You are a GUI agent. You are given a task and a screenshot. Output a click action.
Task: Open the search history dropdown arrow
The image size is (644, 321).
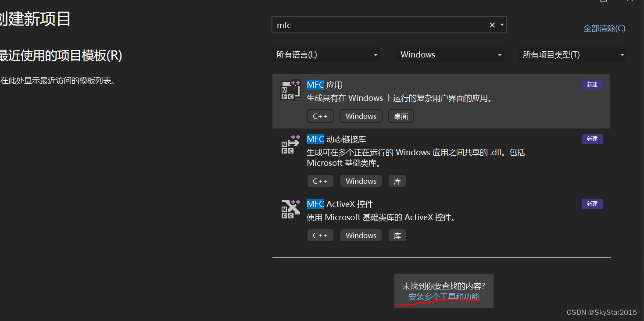pyautogui.click(x=502, y=25)
